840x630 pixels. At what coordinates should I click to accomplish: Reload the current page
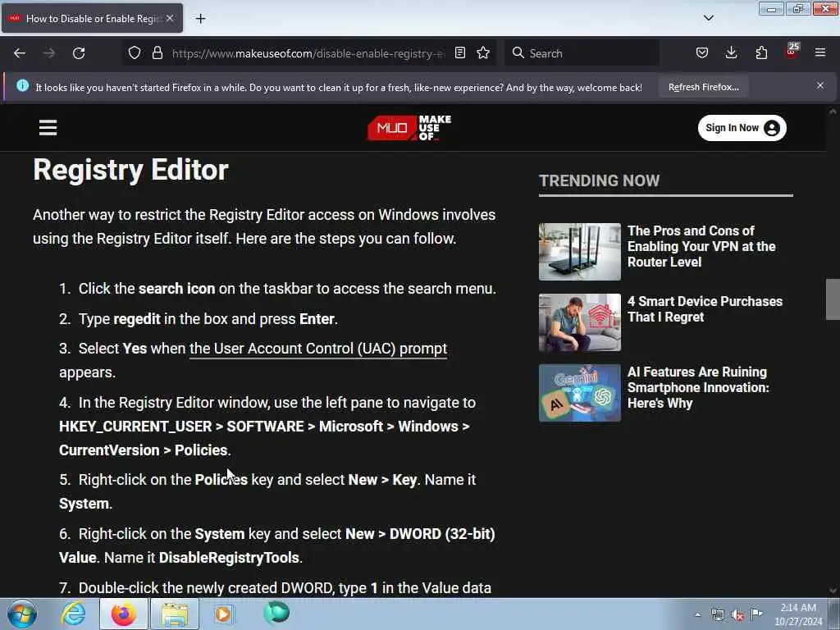tap(79, 53)
